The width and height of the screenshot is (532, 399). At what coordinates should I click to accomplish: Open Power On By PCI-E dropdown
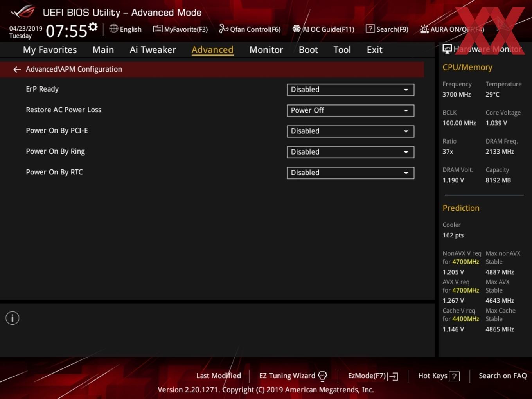pos(350,131)
